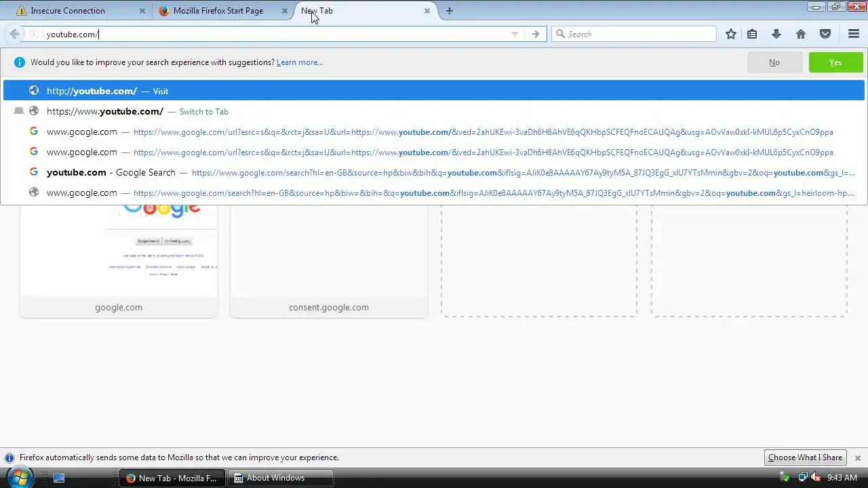Select second www.google.com url redirect suggestion
This screenshot has width=868, height=488.
[434, 152]
